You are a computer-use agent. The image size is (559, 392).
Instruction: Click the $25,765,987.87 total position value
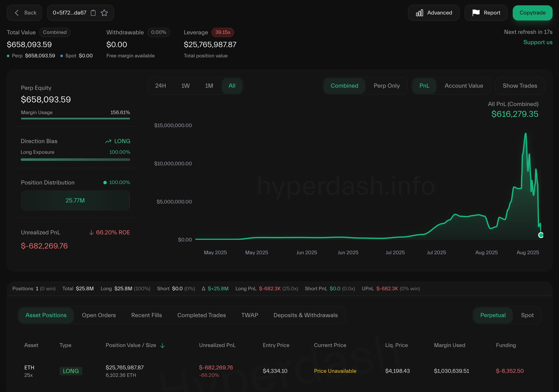tap(210, 45)
